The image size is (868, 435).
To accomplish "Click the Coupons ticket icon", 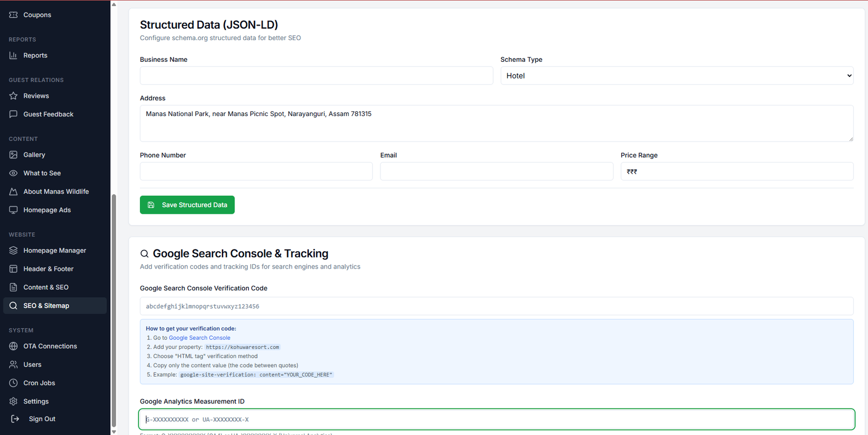I will click(x=14, y=15).
